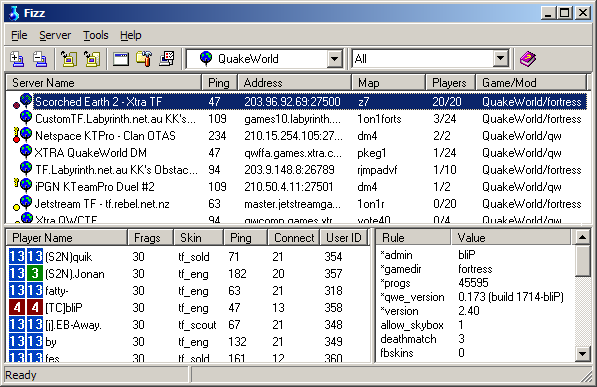
Task: Sort servers by Map column header
Action: click(388, 83)
